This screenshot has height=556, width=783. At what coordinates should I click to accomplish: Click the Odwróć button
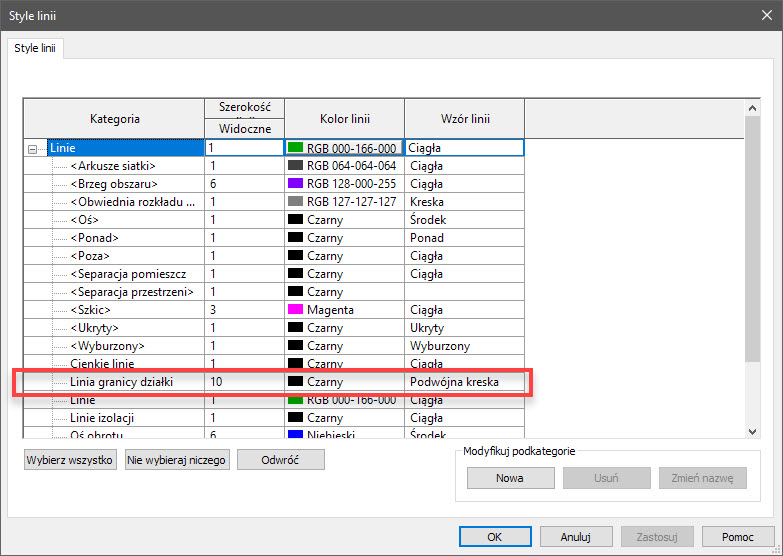tap(280, 460)
